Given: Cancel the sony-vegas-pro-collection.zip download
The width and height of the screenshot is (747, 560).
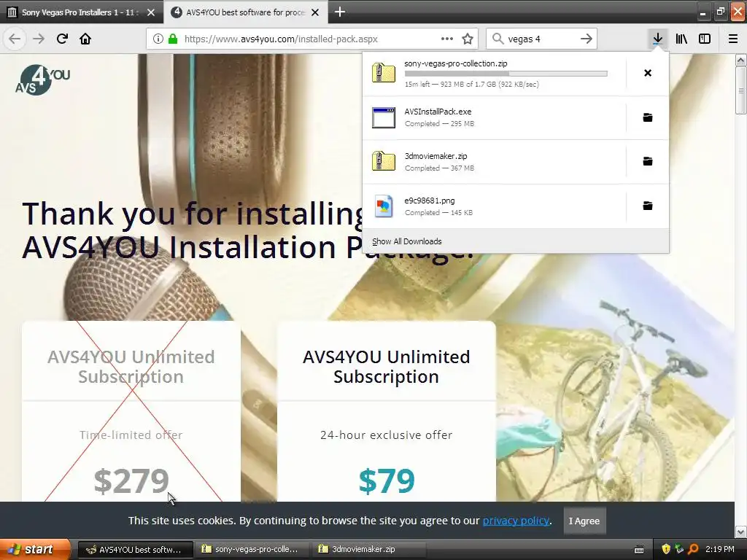Looking at the screenshot, I should tap(648, 73).
